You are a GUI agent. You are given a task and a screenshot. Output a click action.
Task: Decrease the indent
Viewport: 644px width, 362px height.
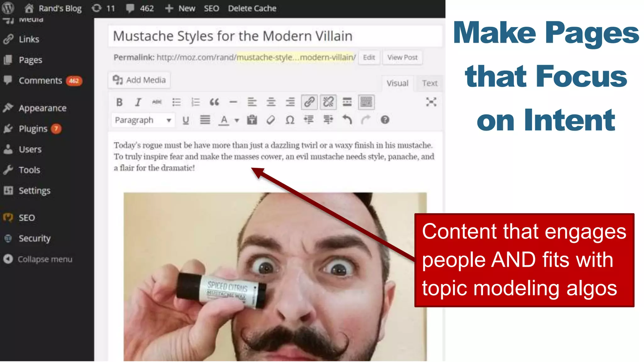(x=309, y=120)
